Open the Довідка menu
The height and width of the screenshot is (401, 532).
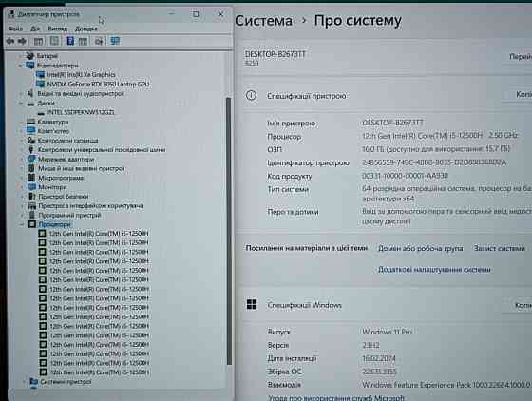[86, 29]
